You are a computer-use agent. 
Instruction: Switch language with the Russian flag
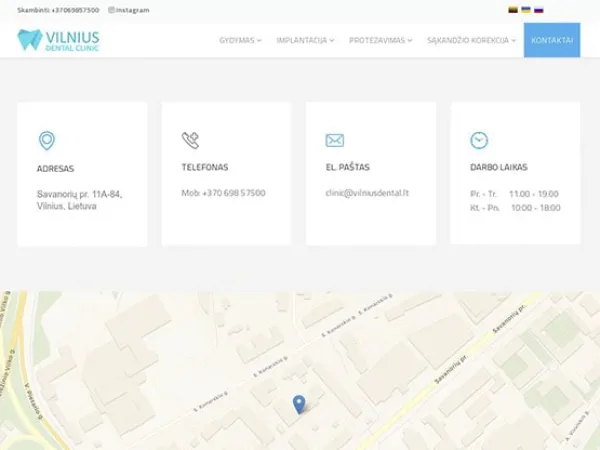[x=539, y=10]
